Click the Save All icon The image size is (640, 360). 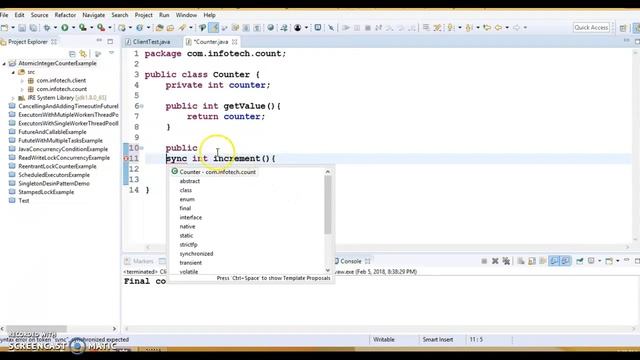point(33,28)
